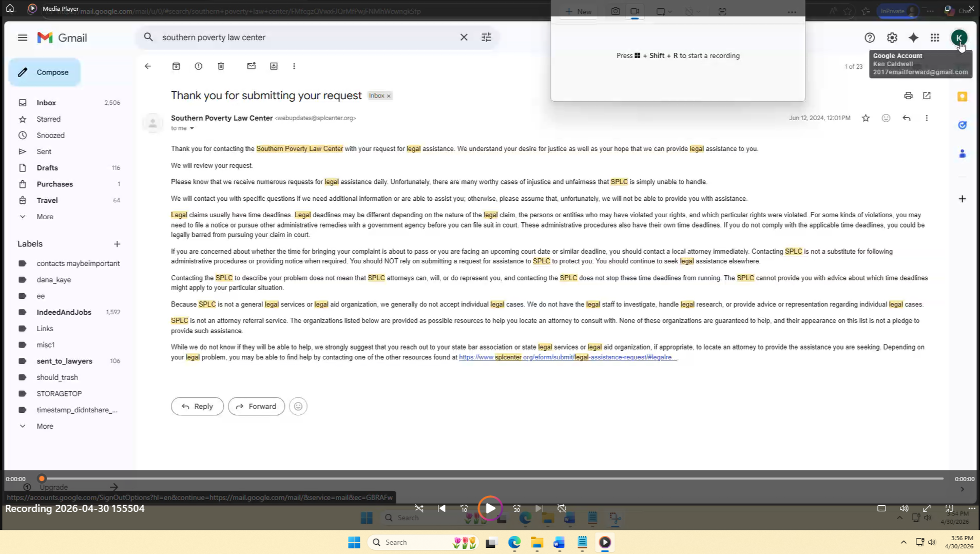Show hidden icons in the system tray
The width and height of the screenshot is (980, 554).
904,542
